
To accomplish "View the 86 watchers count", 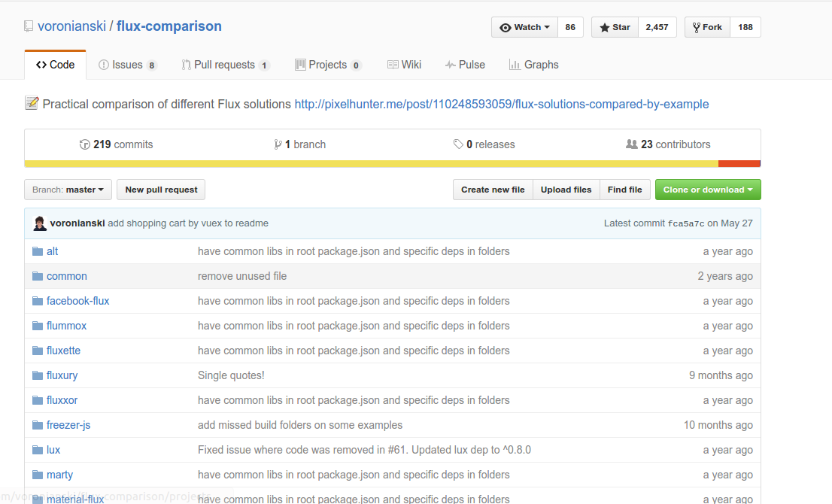I will (x=570, y=27).
